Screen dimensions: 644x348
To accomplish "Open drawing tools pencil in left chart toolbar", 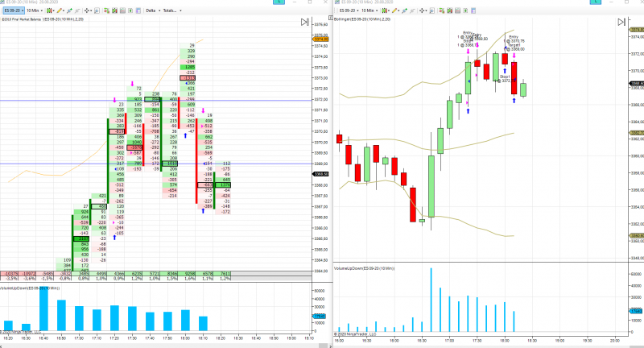I will (x=60, y=10).
